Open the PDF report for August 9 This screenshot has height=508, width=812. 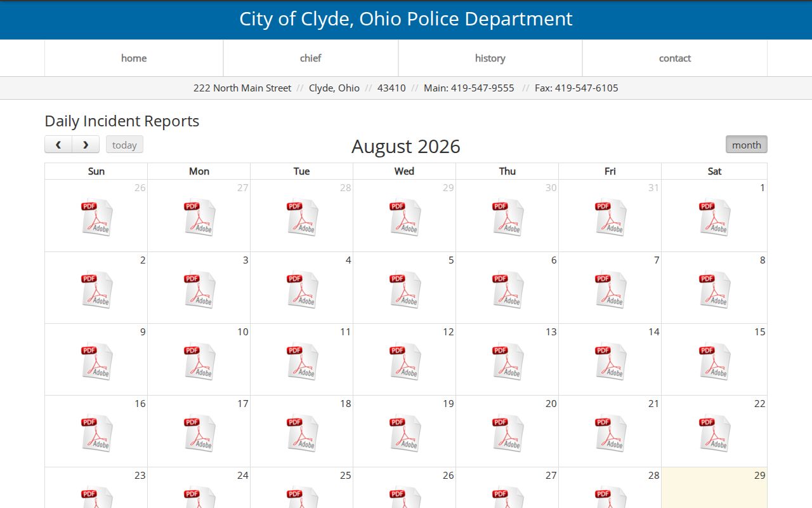pos(96,361)
